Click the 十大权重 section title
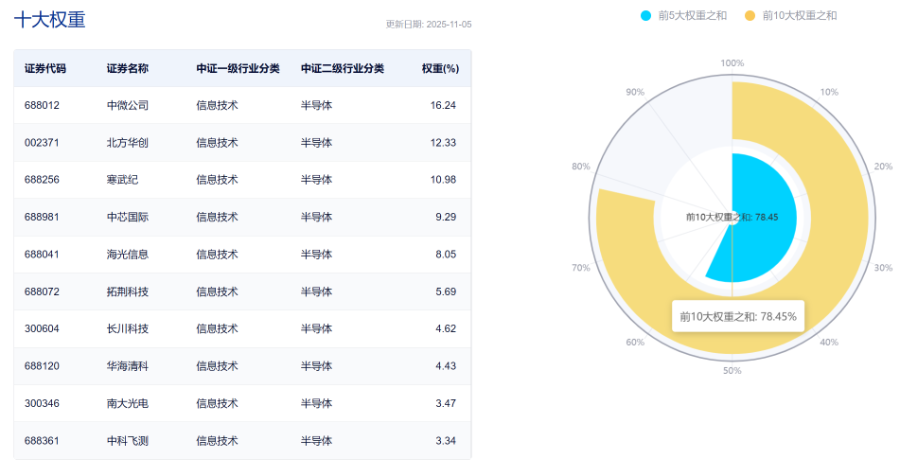Screen dimensions: 900x469 click(50, 18)
